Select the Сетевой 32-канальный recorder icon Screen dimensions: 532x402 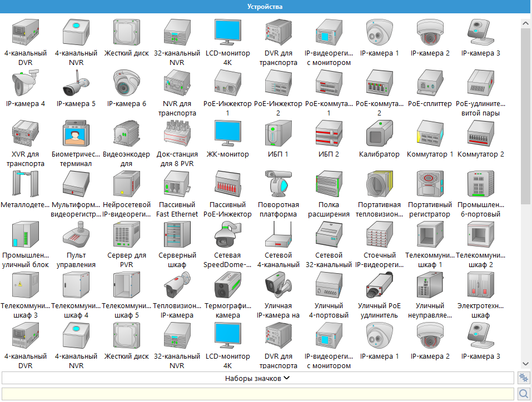tap(329, 234)
